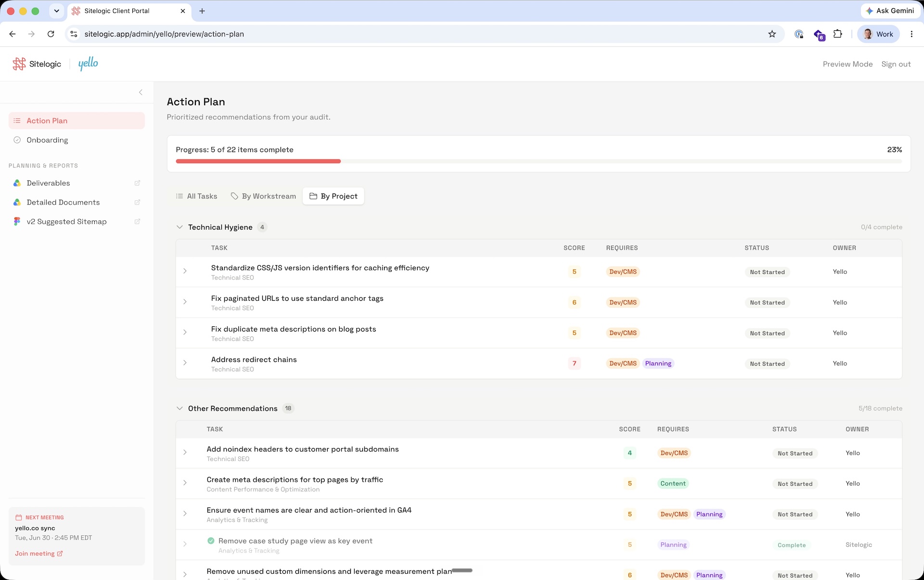This screenshot has width=924, height=580.
Task: Click the Content tag on Create meta descriptions
Action: tap(673, 483)
